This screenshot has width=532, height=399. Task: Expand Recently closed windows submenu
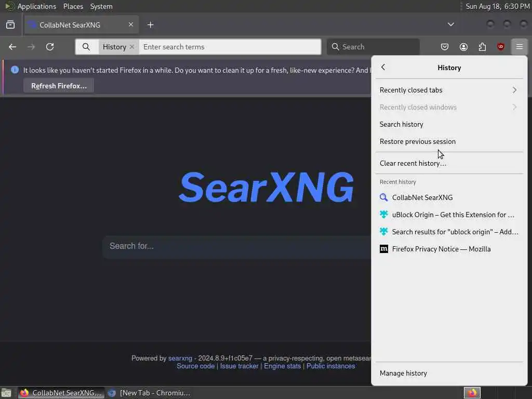click(449, 107)
